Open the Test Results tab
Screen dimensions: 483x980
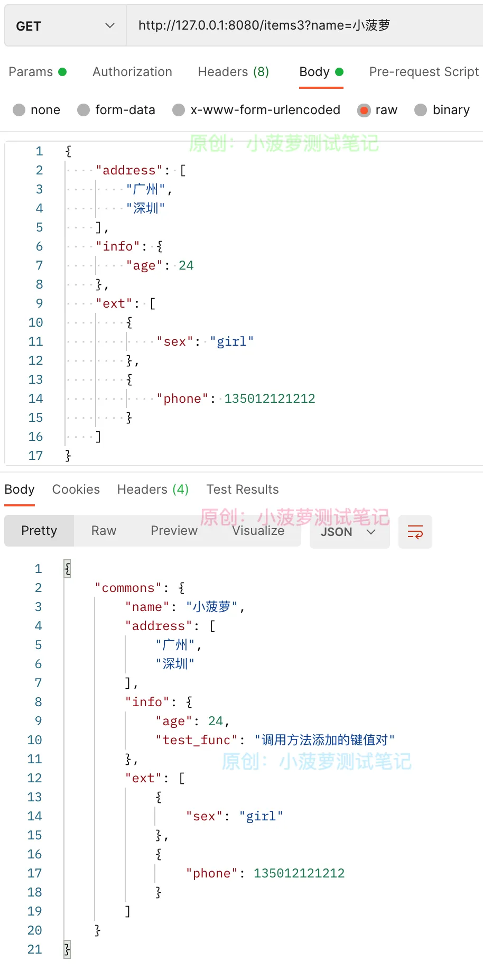coord(243,489)
